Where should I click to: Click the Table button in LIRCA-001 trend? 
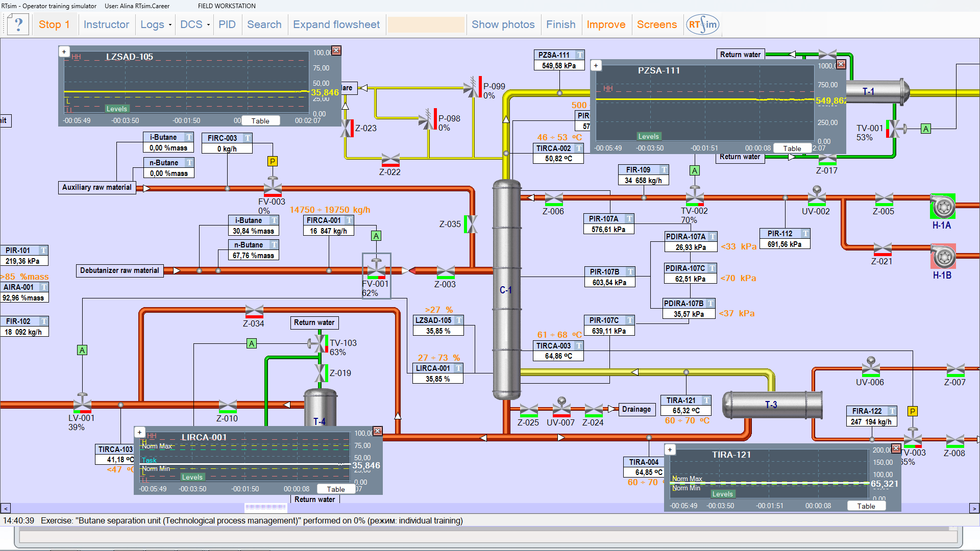click(336, 489)
